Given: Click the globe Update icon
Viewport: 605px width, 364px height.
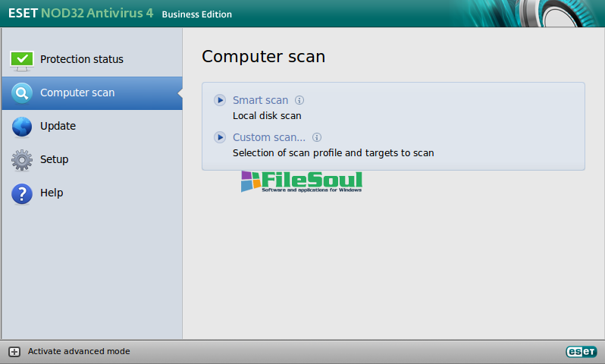Looking at the screenshot, I should pos(22,127).
